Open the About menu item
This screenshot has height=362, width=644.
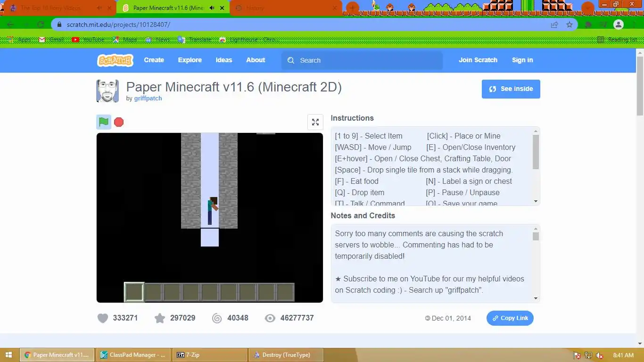coord(256,60)
